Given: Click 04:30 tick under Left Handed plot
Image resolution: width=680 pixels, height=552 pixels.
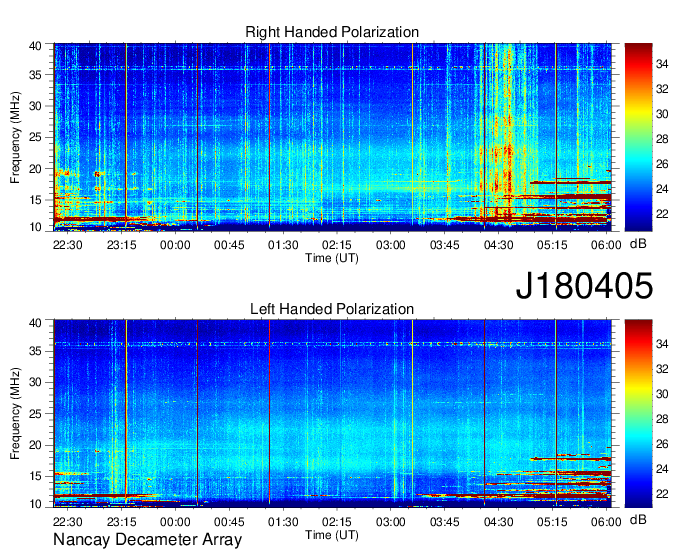Looking at the screenshot, I should point(498,522).
